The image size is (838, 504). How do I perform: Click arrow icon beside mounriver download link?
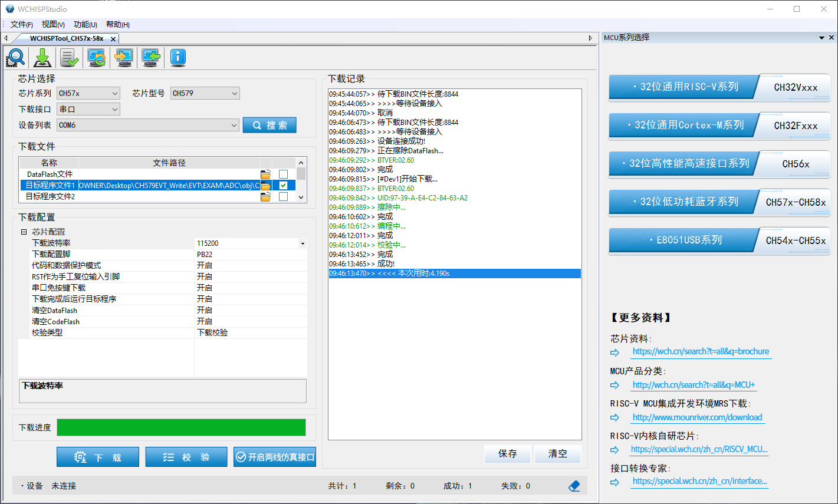(x=615, y=417)
